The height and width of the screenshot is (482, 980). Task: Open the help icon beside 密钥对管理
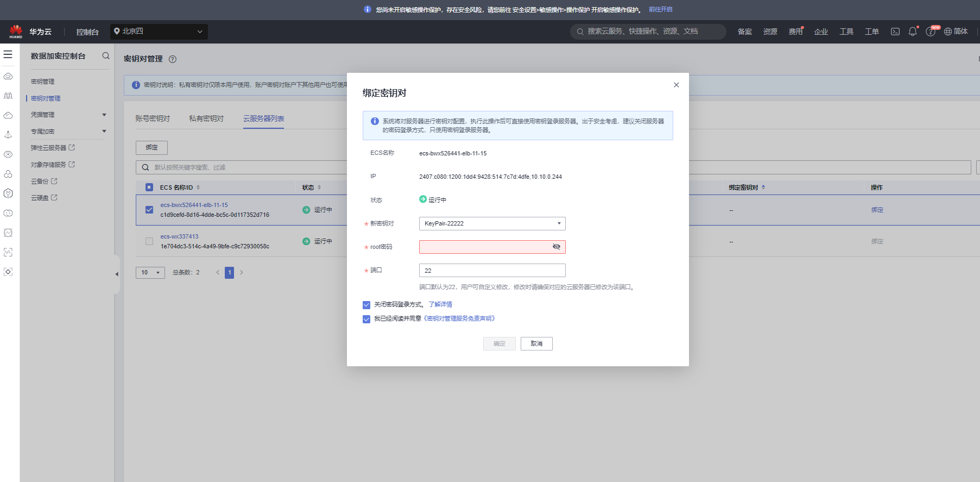click(x=173, y=59)
